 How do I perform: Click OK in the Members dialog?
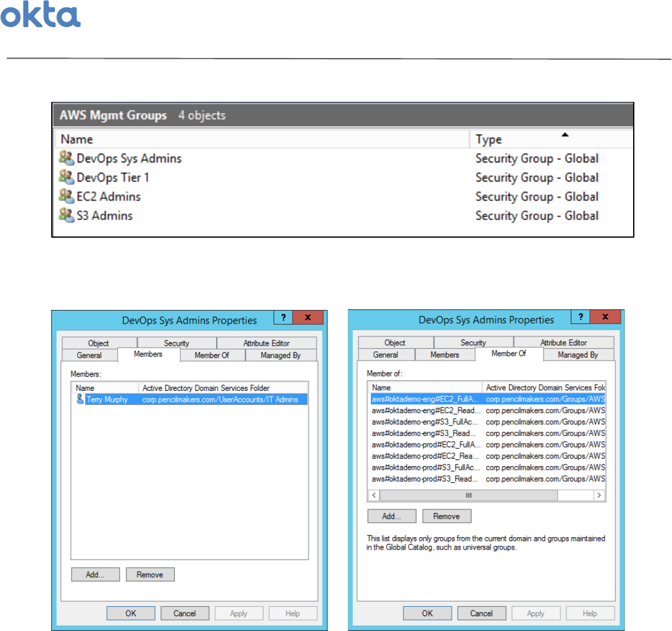click(131, 614)
